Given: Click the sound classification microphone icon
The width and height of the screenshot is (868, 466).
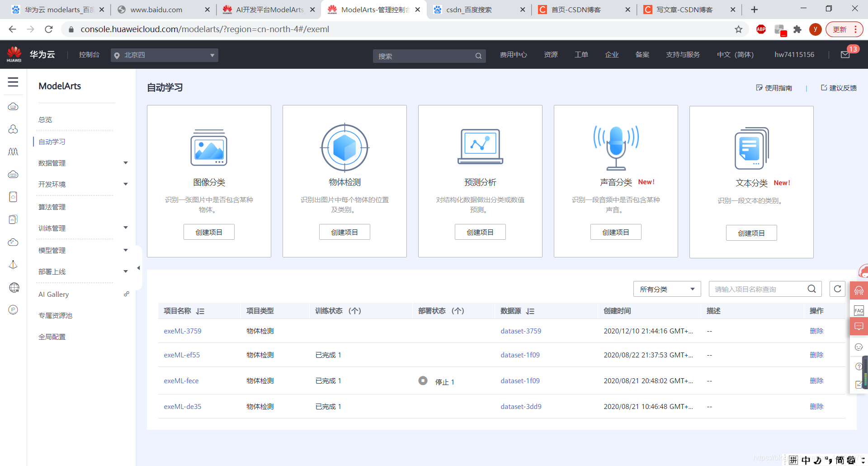Looking at the screenshot, I should click(616, 147).
